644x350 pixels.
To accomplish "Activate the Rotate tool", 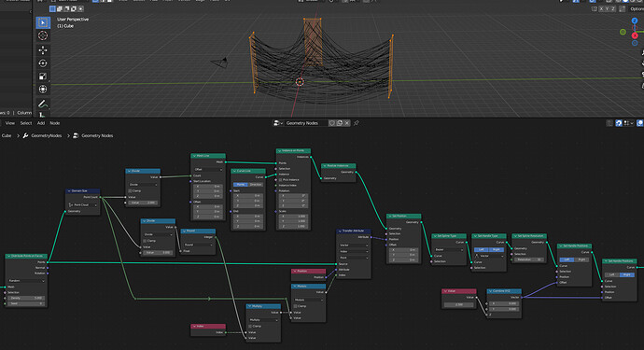I will 43,63.
